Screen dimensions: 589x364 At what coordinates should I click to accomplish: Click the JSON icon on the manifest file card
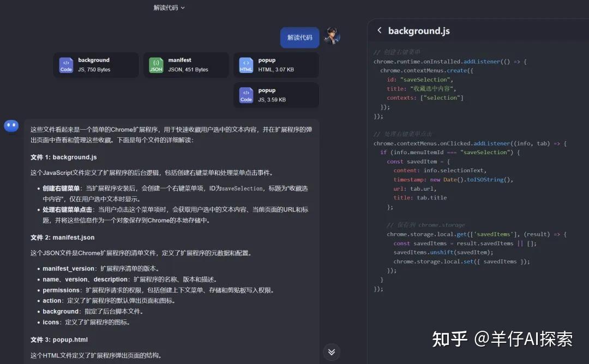156,65
